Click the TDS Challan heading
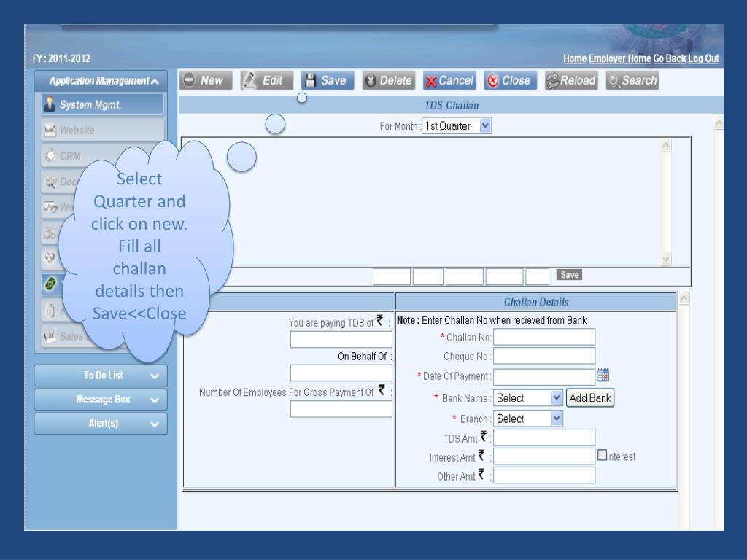The width and height of the screenshot is (747, 560). point(452,105)
